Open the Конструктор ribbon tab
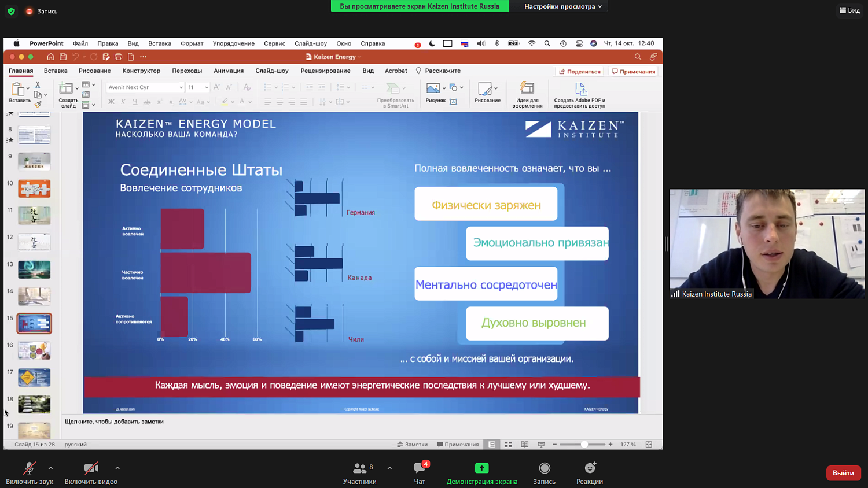This screenshot has height=488, width=868. 141,71
